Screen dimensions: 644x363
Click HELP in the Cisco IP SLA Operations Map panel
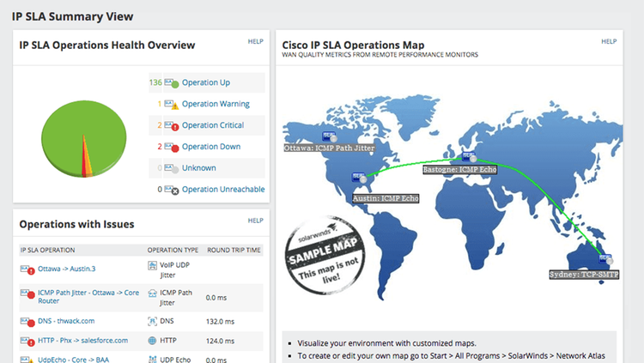click(x=609, y=41)
